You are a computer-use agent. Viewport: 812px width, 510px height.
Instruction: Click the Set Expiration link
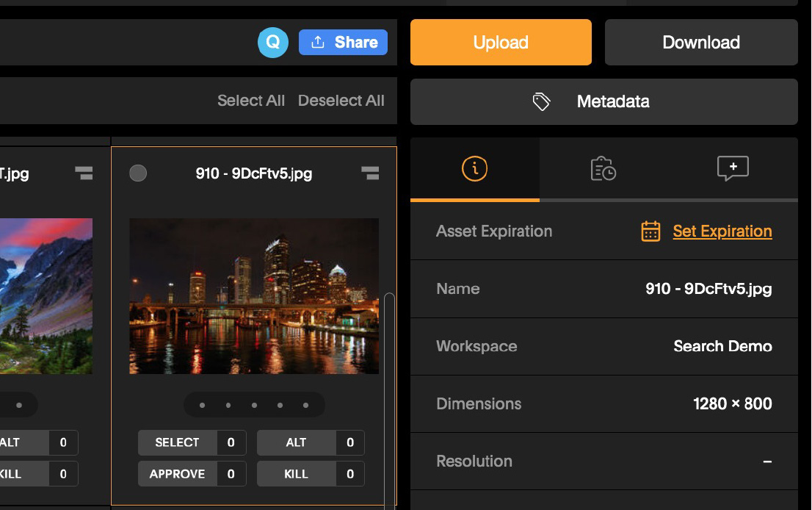coord(722,231)
